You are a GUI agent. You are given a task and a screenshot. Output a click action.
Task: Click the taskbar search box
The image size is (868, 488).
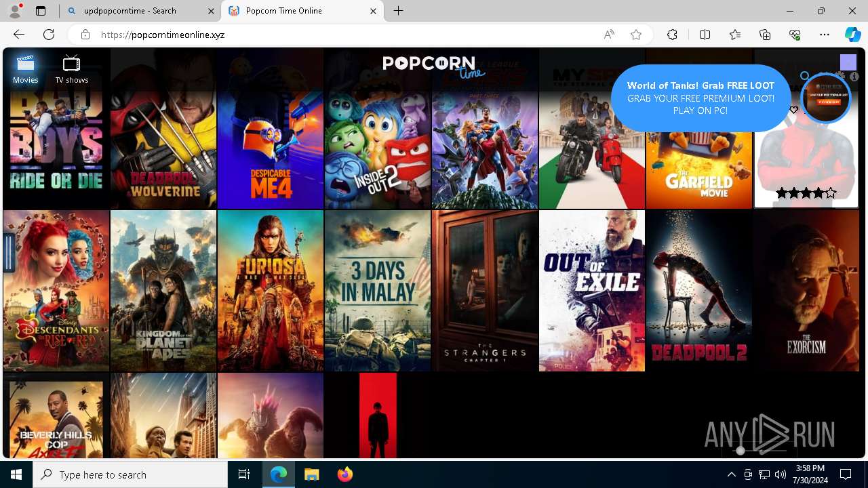click(130, 474)
